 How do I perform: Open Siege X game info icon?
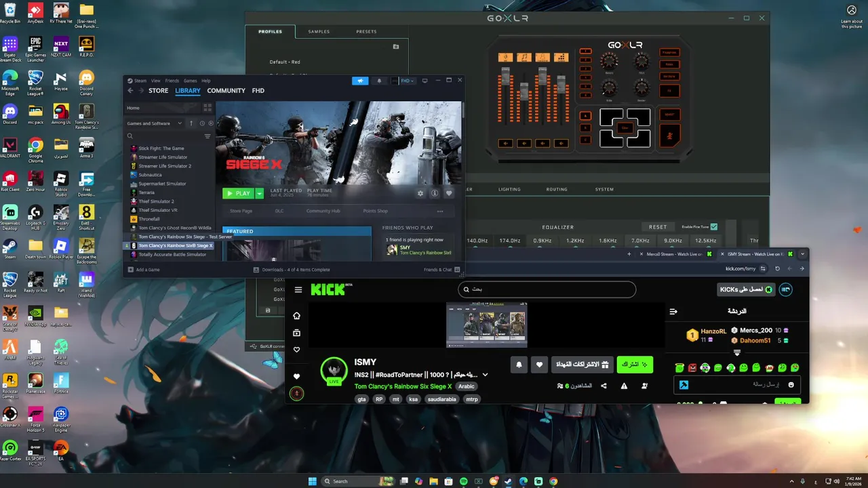click(x=435, y=193)
